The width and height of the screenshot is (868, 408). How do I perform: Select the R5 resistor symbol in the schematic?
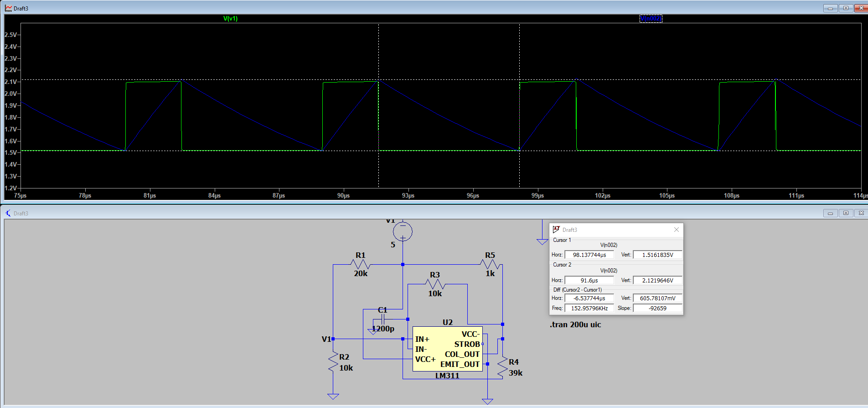[x=490, y=264]
